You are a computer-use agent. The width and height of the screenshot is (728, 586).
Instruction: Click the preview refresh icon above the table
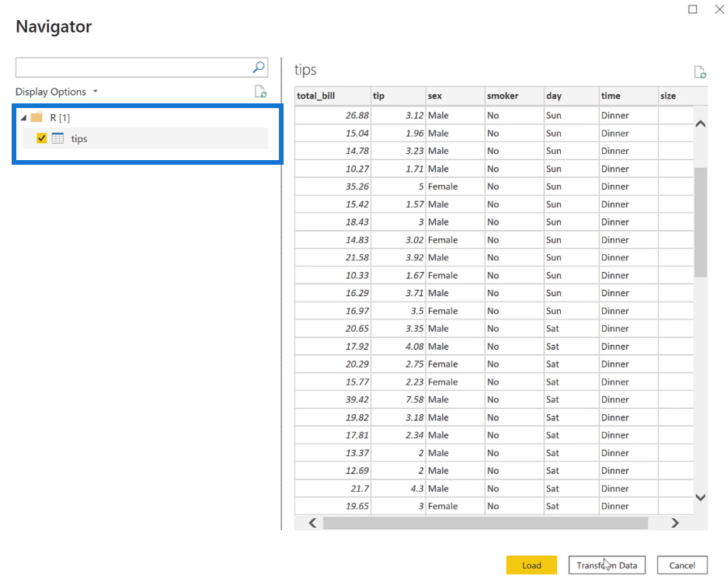[700, 72]
